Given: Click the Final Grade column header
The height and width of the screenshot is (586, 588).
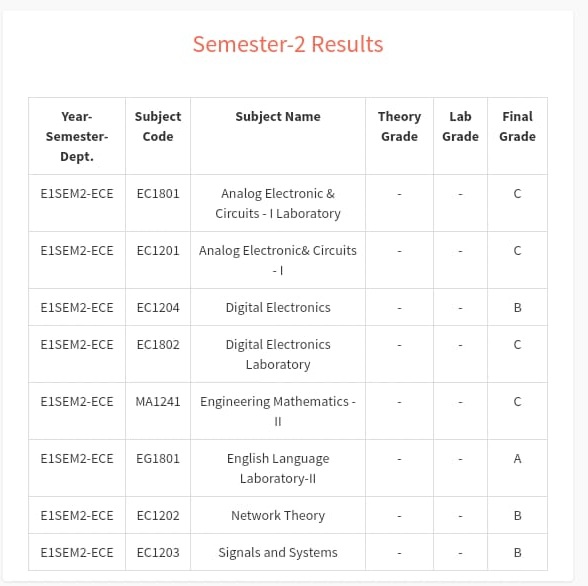Looking at the screenshot, I should coord(518,126).
